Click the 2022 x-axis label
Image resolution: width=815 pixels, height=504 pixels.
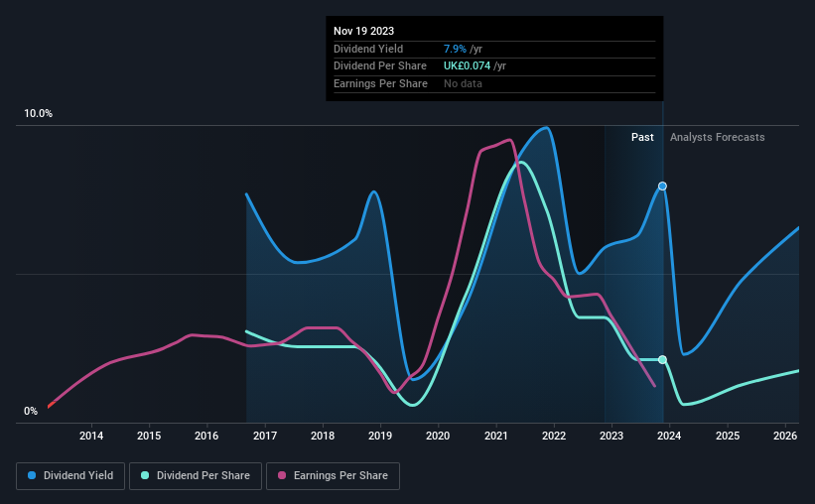(554, 436)
